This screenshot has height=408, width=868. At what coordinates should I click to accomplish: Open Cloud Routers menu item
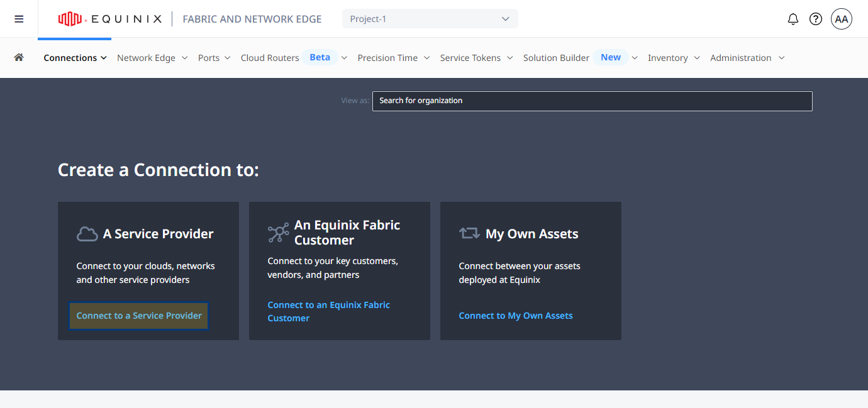(270, 58)
